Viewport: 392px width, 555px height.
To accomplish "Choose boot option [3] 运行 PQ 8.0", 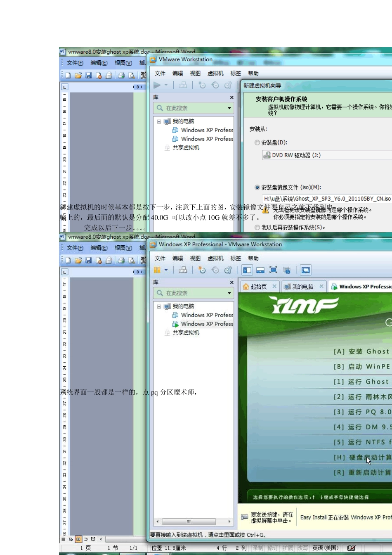I will (362, 412).
